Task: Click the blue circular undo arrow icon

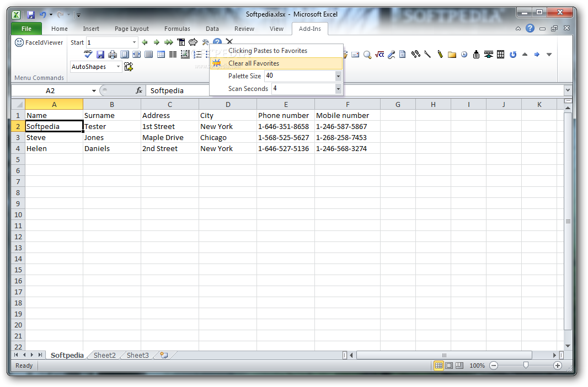Action: 513,55
